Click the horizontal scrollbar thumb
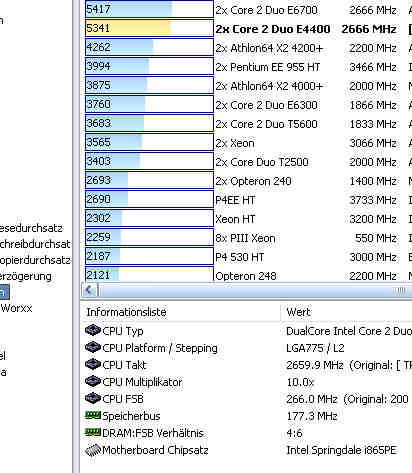Viewport: 412px width, 473px height. tap(255, 290)
